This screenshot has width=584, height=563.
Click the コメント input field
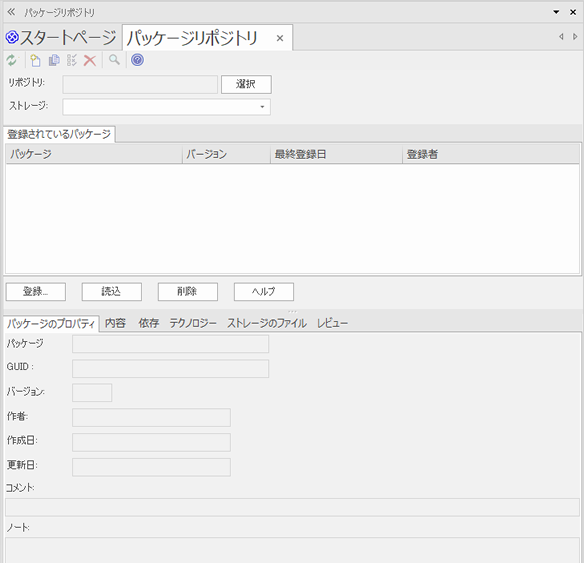tap(292, 507)
